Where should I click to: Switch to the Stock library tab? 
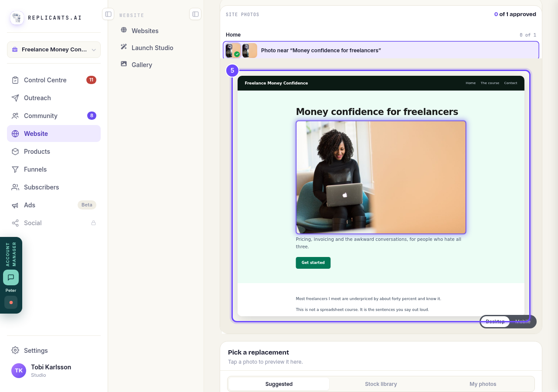(x=381, y=384)
